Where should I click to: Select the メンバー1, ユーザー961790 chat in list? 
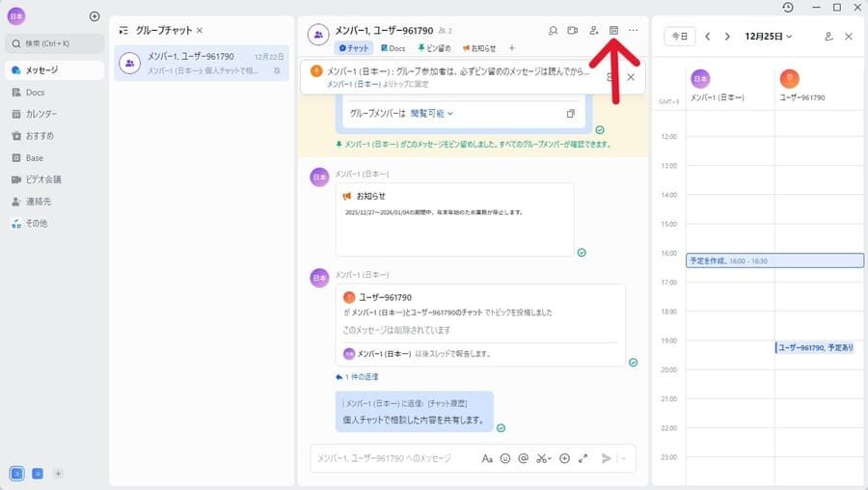202,63
